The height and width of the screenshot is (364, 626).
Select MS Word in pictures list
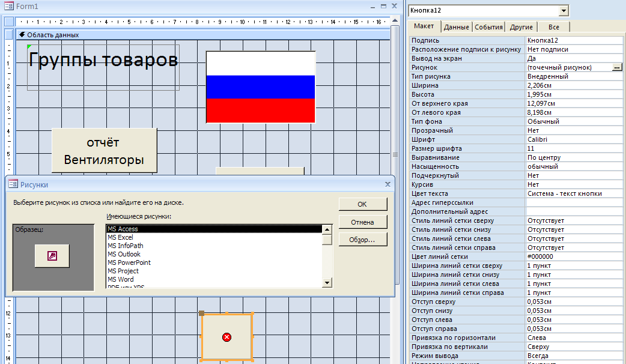point(214,279)
